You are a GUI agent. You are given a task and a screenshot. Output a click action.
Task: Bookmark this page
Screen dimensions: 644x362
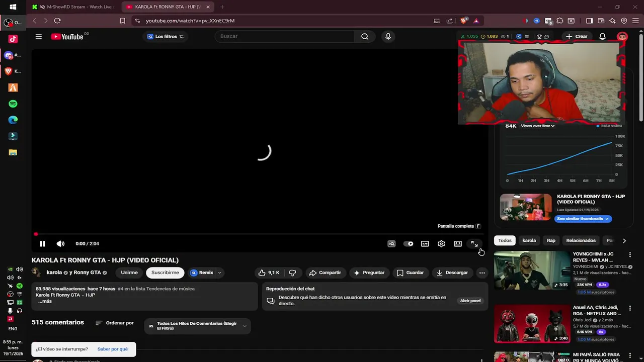tap(122, 21)
